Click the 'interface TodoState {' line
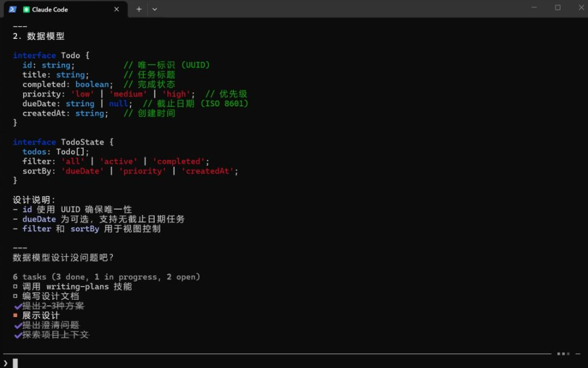 point(63,142)
